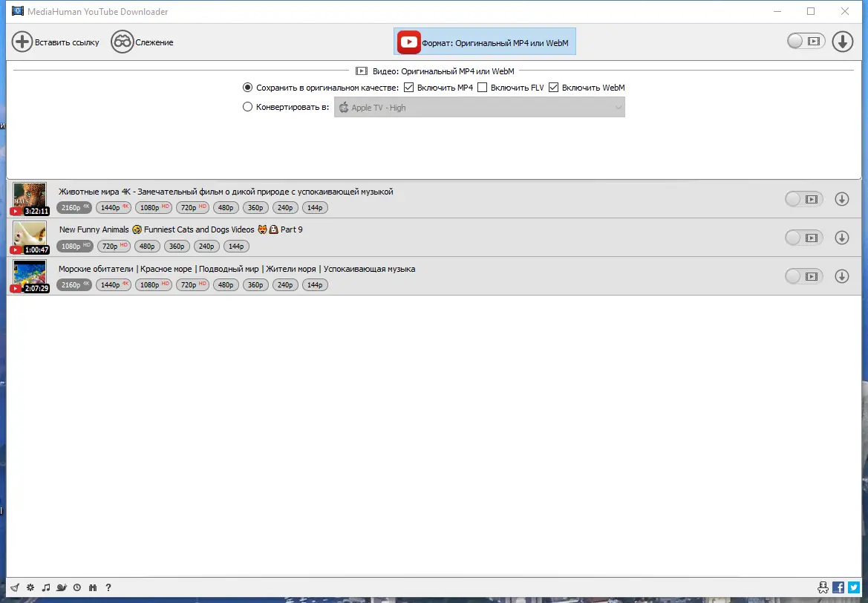The height and width of the screenshot is (603, 868).
Task: Pick 2160p for Морские обитатели video
Action: (x=74, y=285)
